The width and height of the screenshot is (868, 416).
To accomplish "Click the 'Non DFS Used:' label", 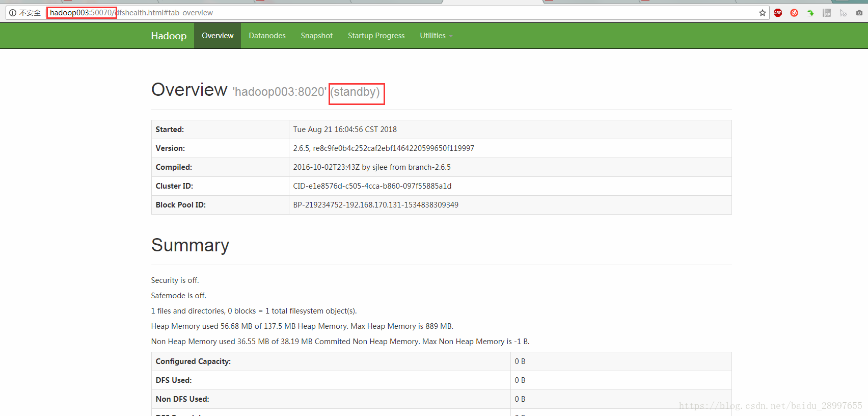I will click(x=182, y=399).
